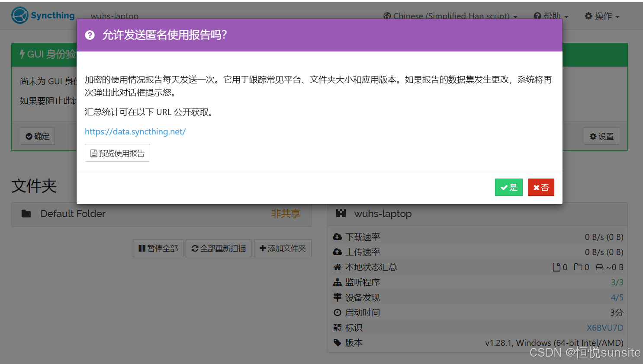Click the 启动时间 value 3分
Screen dimensions: 643x364
(x=617, y=313)
